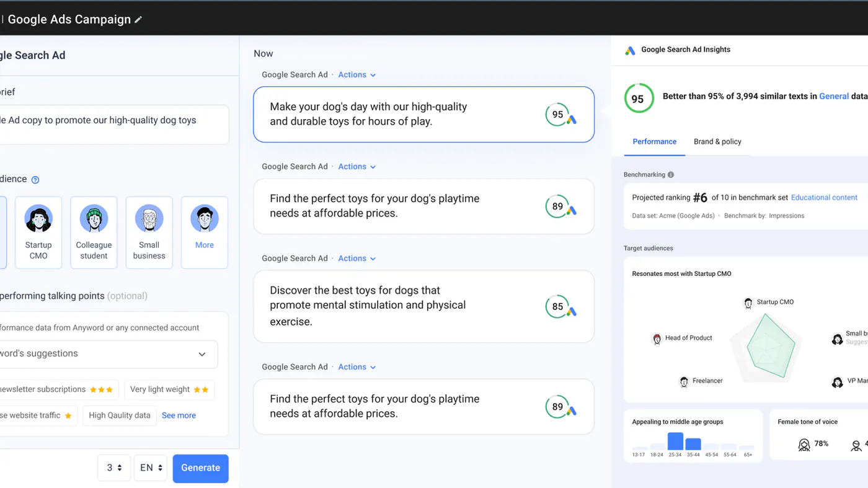Click the audience help question-mark icon
Image resolution: width=868 pixels, height=488 pixels.
coord(35,180)
